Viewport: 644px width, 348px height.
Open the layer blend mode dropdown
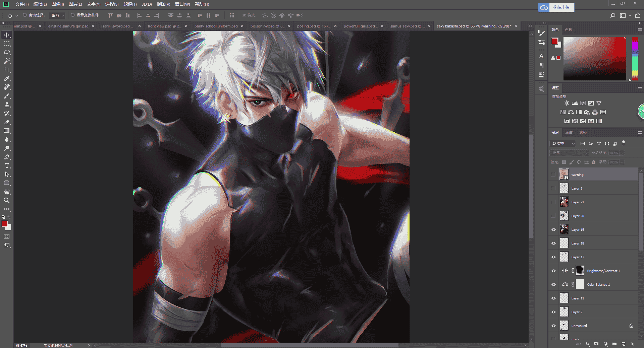pos(570,153)
